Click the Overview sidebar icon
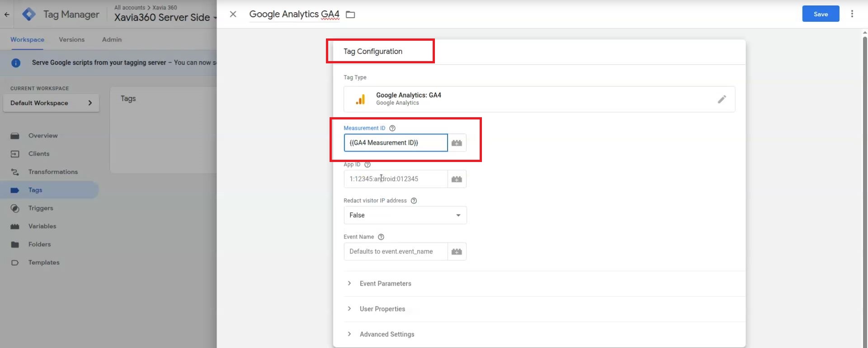This screenshot has height=348, width=868. tap(15, 136)
